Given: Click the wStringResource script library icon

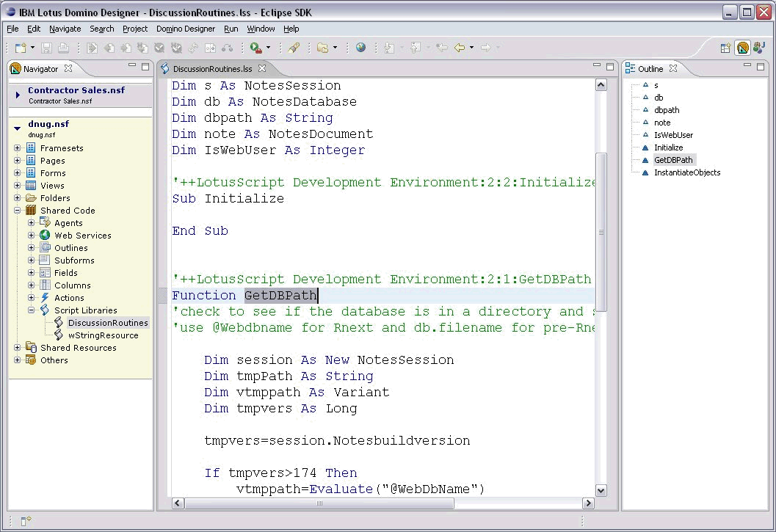Looking at the screenshot, I should pos(59,335).
